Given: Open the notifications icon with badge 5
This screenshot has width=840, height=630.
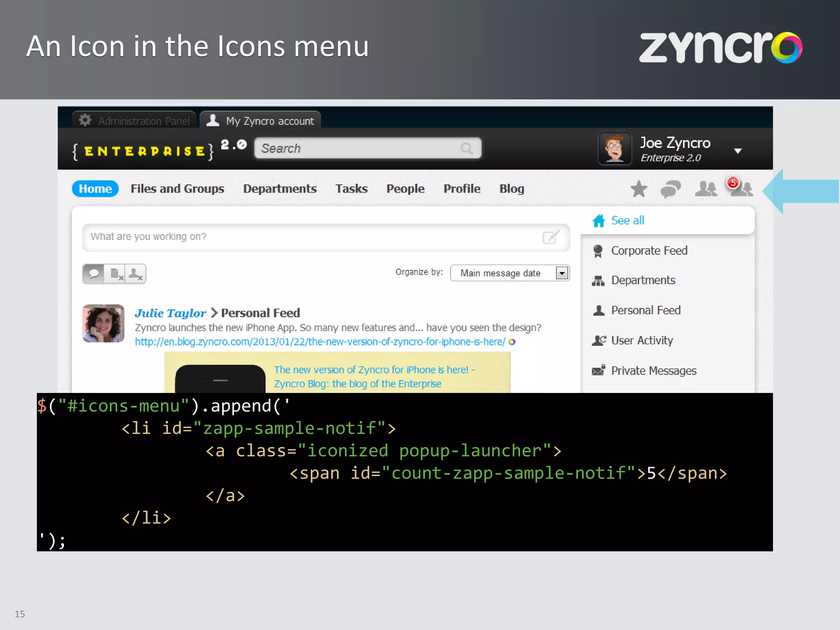Looking at the screenshot, I should [x=740, y=187].
